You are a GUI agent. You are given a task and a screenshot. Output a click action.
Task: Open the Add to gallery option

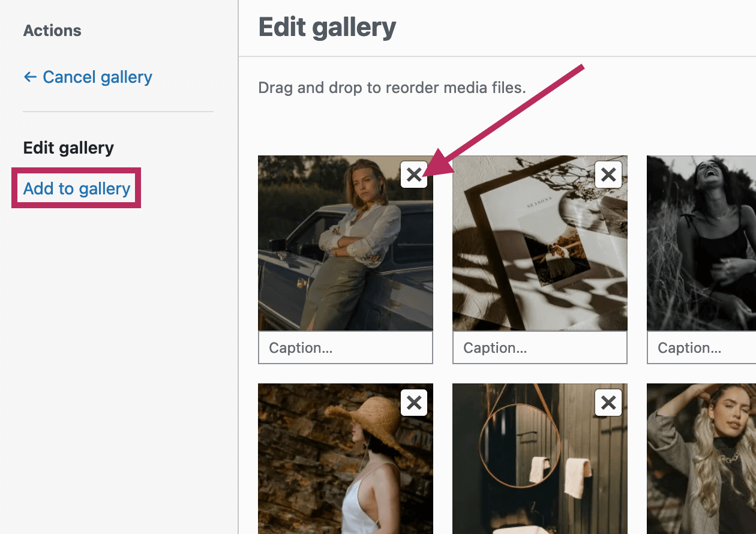tap(77, 188)
